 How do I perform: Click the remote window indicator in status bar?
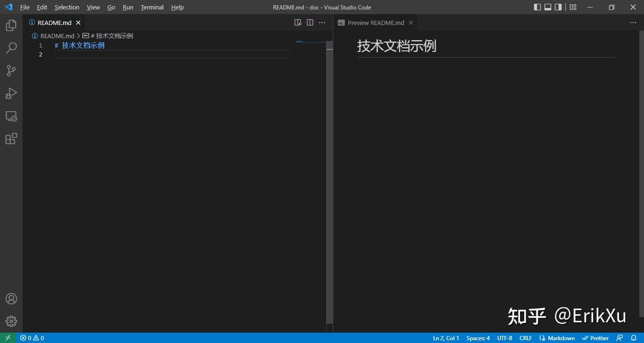[x=8, y=338]
